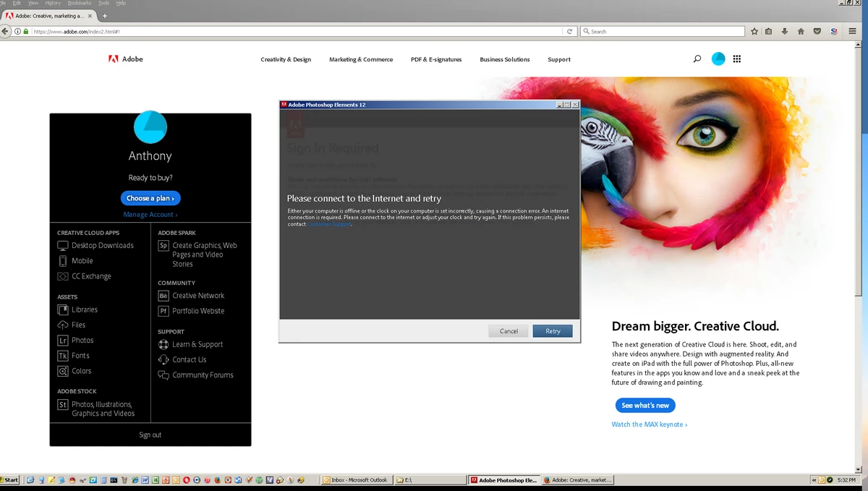Click the blue profile avatar in the header

(x=718, y=59)
